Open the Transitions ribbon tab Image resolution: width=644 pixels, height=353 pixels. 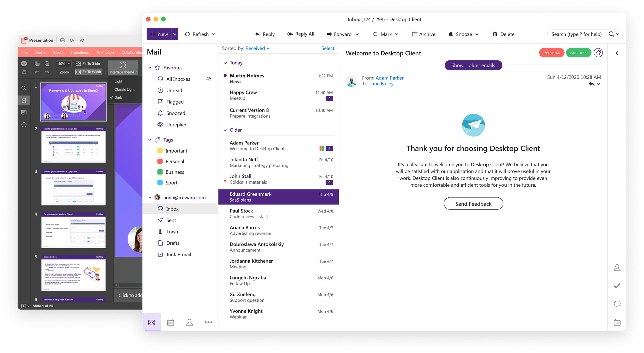79,52
